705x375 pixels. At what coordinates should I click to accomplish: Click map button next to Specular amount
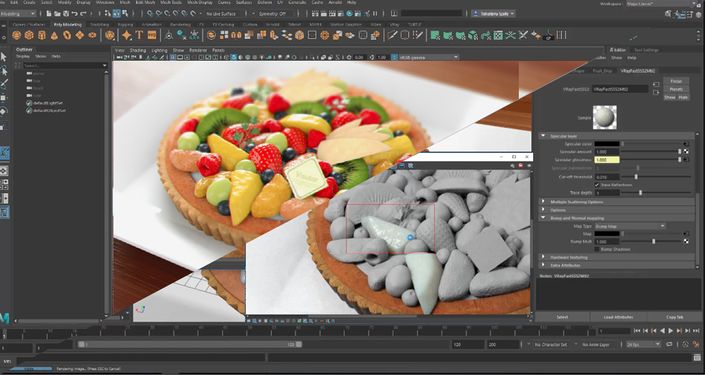tap(686, 152)
